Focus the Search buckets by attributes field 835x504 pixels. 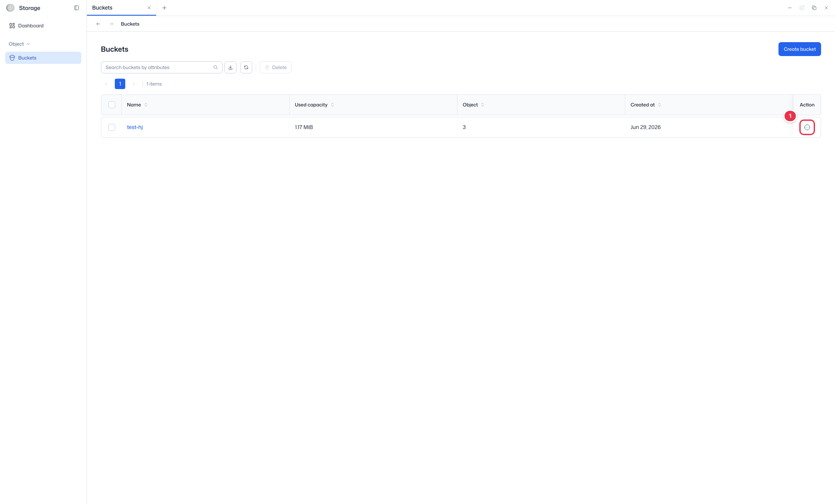coord(161,67)
